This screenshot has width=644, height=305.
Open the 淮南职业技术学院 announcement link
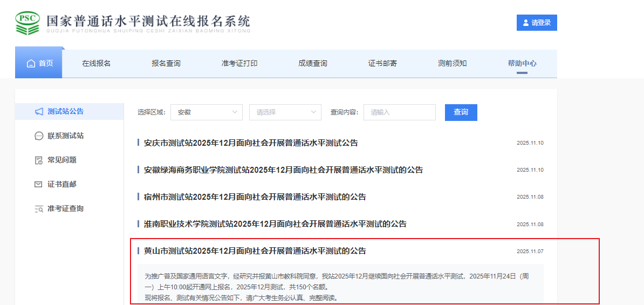[275, 224]
